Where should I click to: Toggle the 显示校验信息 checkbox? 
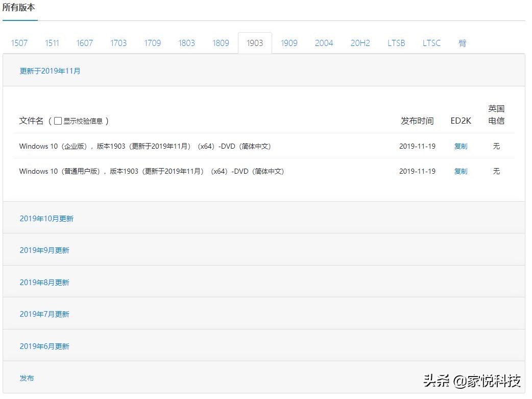pyautogui.click(x=58, y=121)
